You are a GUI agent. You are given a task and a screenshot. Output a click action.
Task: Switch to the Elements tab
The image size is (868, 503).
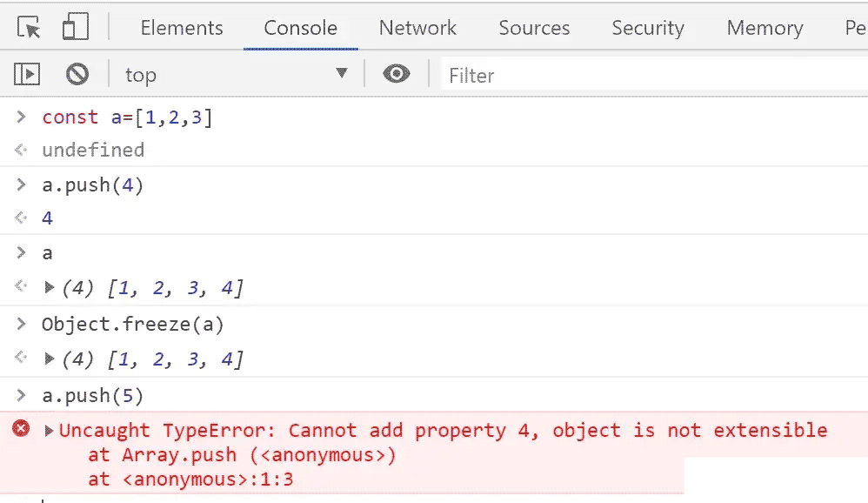pos(182,28)
